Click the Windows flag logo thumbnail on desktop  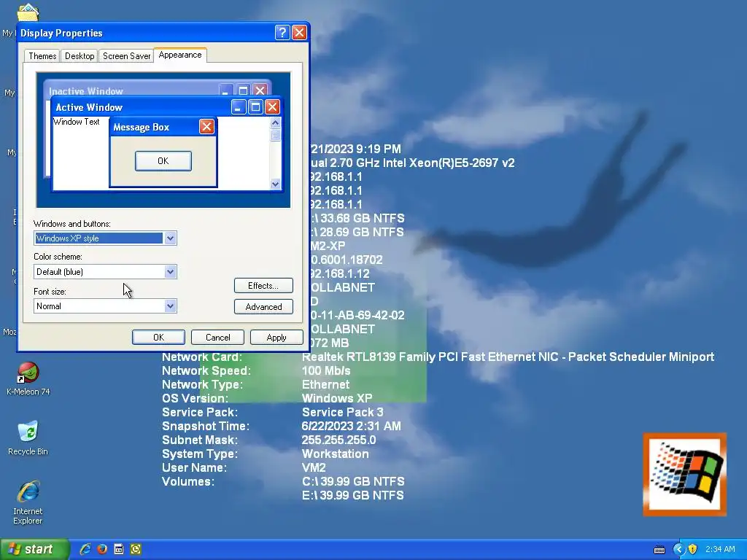tap(684, 474)
